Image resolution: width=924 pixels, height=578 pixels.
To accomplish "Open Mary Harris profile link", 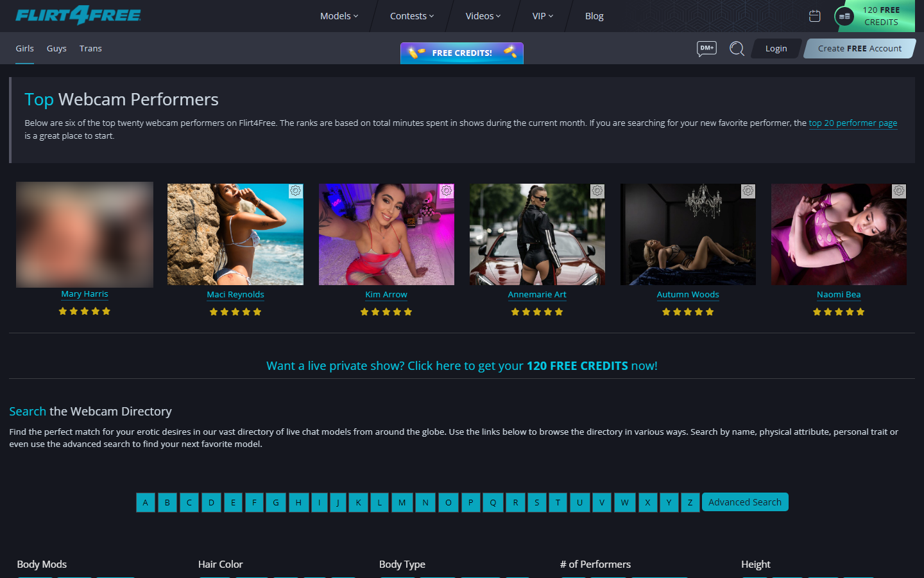I will tap(85, 294).
